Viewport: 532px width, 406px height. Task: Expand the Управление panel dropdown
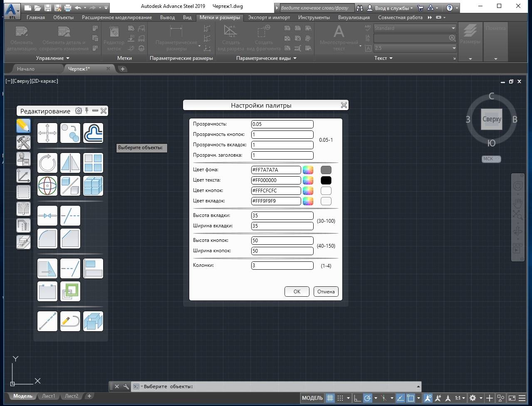[53, 58]
